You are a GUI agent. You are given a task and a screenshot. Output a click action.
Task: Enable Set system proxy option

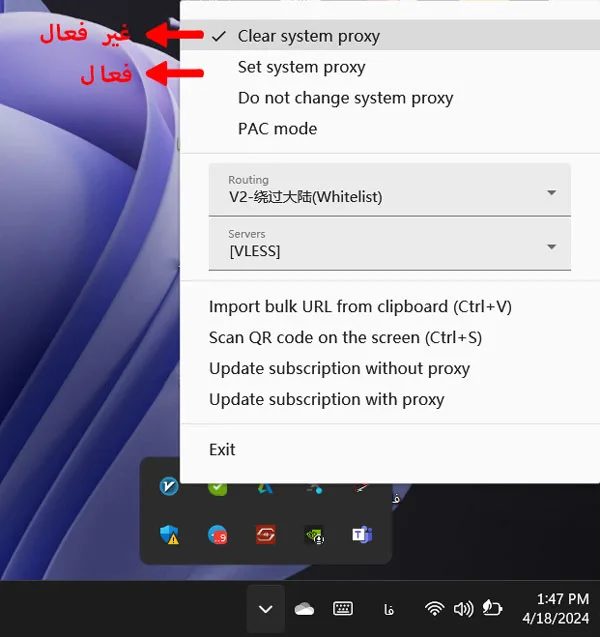click(x=301, y=67)
